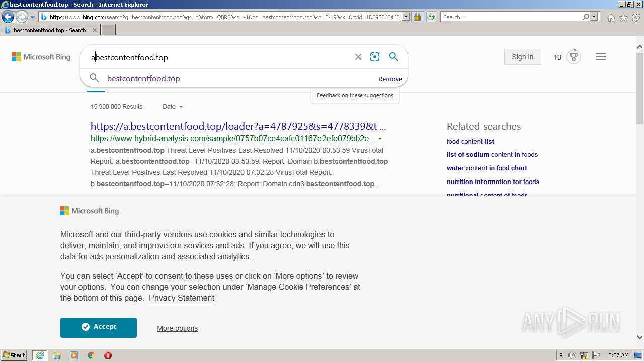The image size is (644, 362).
Task: Click 'water content in food chart'
Action: (x=487, y=168)
